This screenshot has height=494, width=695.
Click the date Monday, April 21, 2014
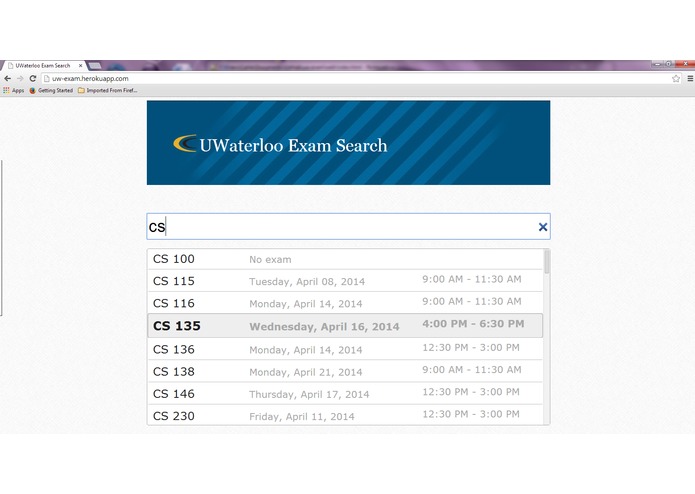305,372
